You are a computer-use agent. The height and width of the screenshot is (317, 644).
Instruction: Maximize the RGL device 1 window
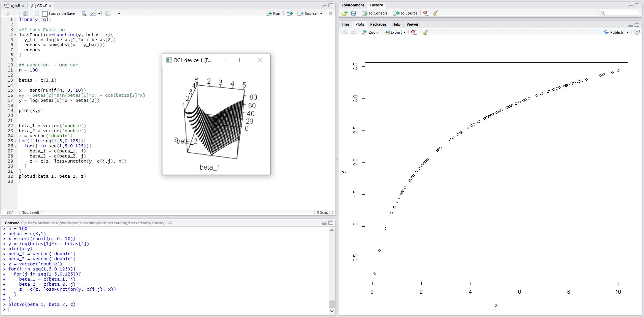click(241, 60)
